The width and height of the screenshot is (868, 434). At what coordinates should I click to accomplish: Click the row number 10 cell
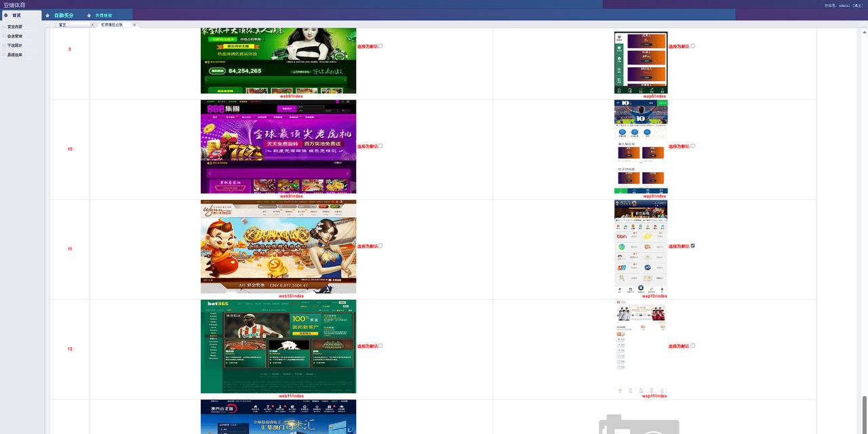pos(70,149)
